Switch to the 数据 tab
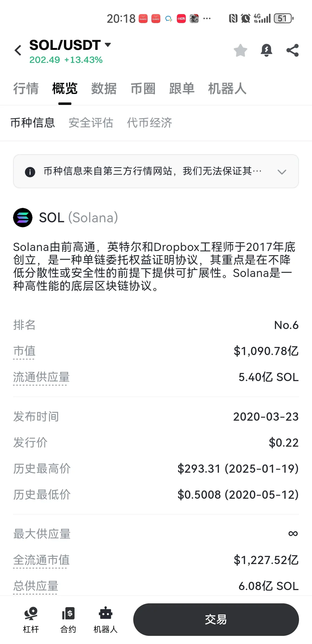 pos(104,89)
